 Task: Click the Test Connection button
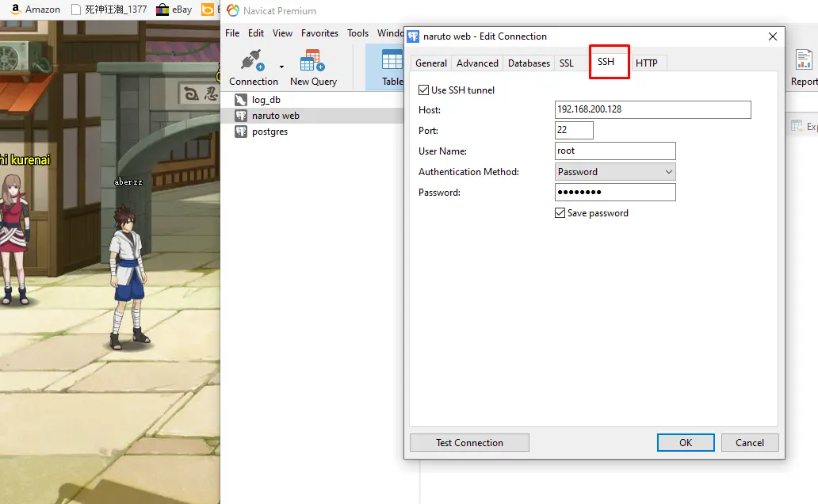(469, 442)
